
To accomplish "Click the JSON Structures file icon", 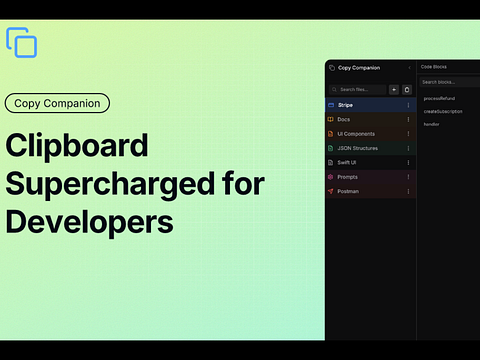I will (x=331, y=148).
